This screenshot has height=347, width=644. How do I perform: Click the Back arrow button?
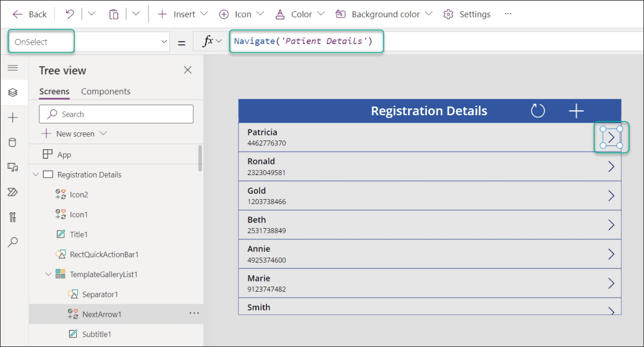[x=29, y=14]
